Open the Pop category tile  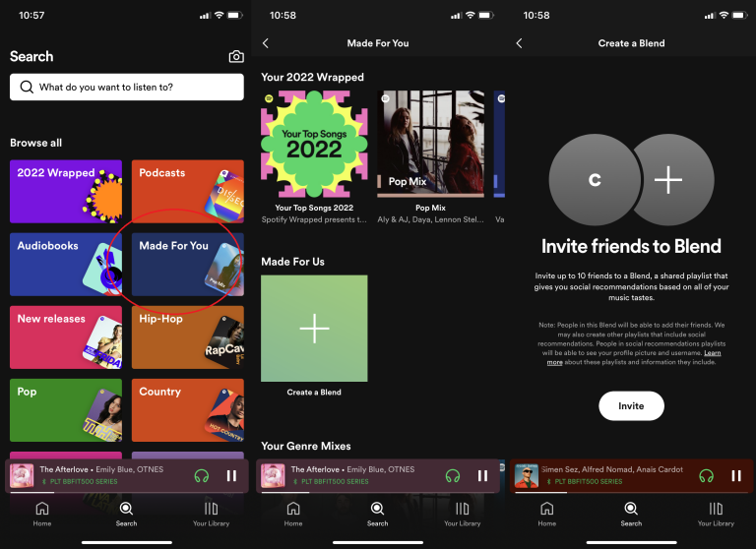(x=66, y=409)
